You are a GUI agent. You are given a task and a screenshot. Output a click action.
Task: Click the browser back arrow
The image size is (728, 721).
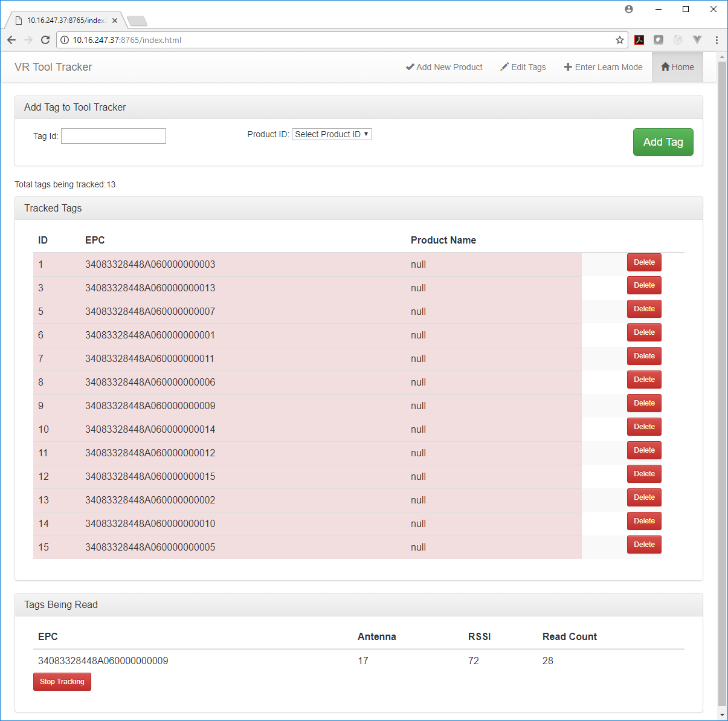click(x=11, y=40)
